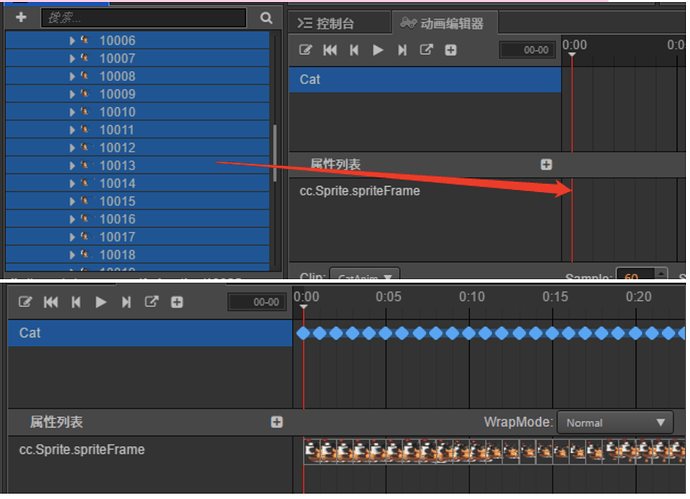This screenshot has width=690, height=499.
Task: Jump to first frame in lower animation toolbar
Action: [51, 302]
